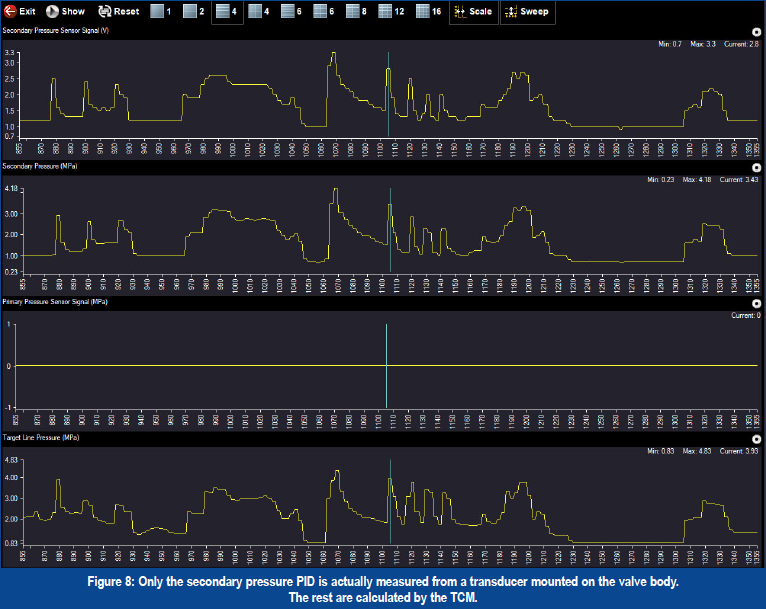Click the red Exit arrow icon
The height and width of the screenshot is (609, 766).
(10, 11)
